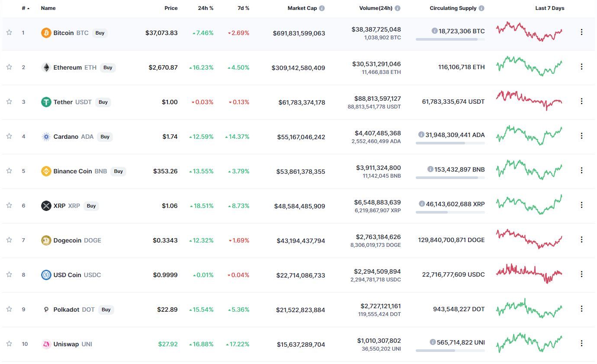Click the Market Cap info icon
This screenshot has height=364, width=597.
[x=322, y=8]
